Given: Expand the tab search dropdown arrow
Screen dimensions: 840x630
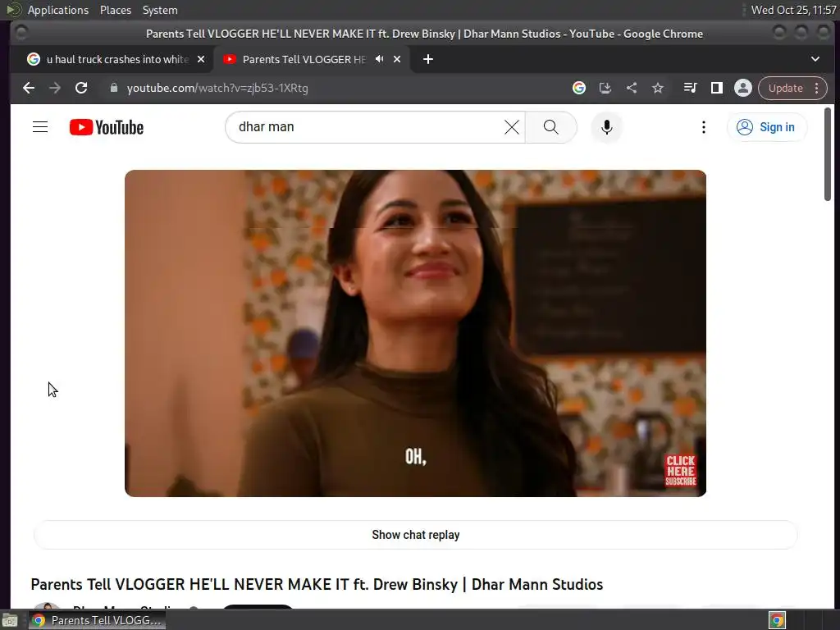Looking at the screenshot, I should [x=815, y=59].
